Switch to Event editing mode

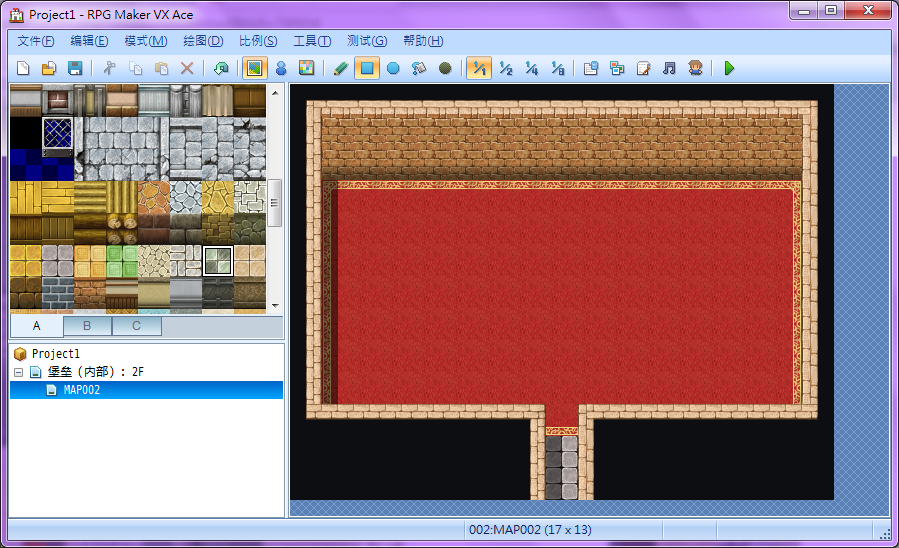point(281,68)
